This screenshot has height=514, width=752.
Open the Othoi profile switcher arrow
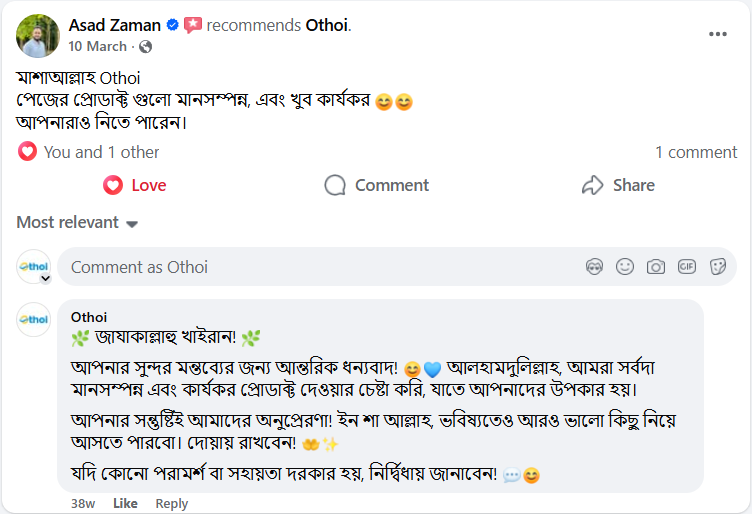click(45, 279)
